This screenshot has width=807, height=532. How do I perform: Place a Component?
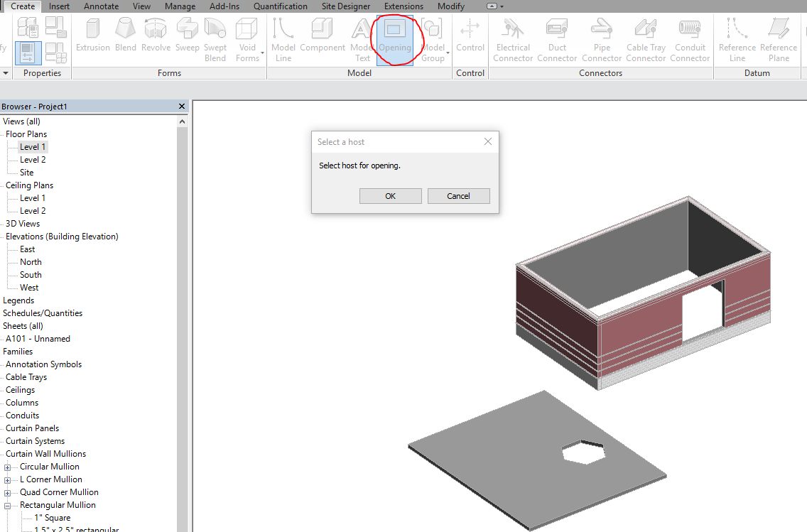coord(323,36)
